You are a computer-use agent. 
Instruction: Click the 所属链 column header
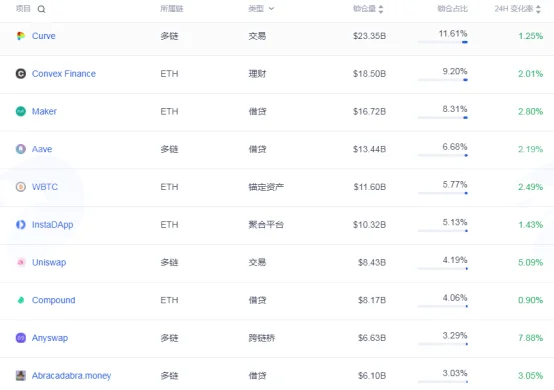[x=172, y=8]
